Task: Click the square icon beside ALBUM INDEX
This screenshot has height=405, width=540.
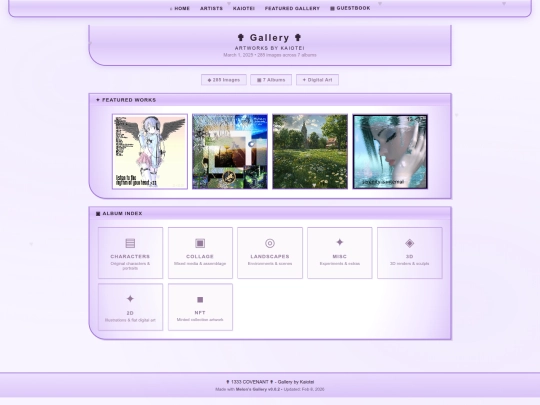Action: [x=98, y=214]
